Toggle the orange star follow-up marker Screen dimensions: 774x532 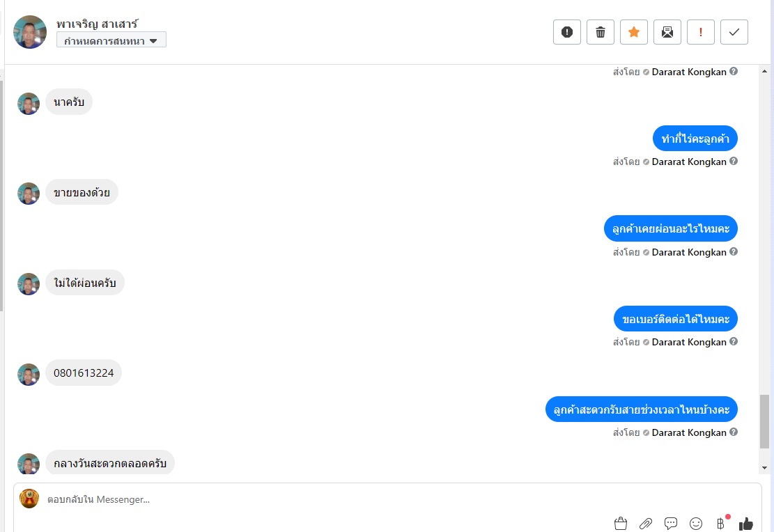coord(634,32)
